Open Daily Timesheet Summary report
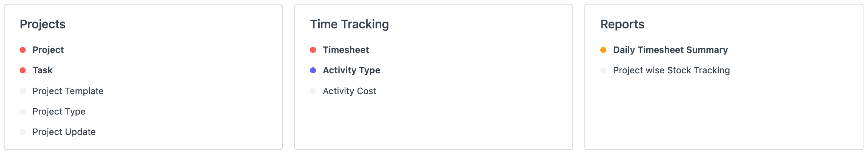 670,50
